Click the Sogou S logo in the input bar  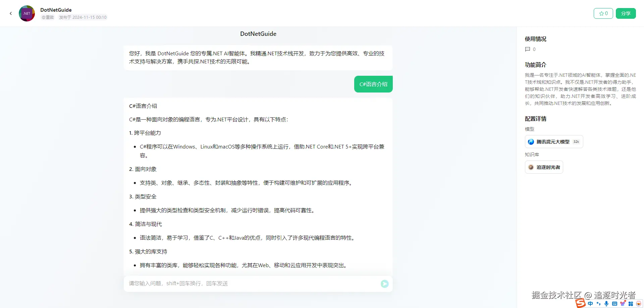coord(581,303)
